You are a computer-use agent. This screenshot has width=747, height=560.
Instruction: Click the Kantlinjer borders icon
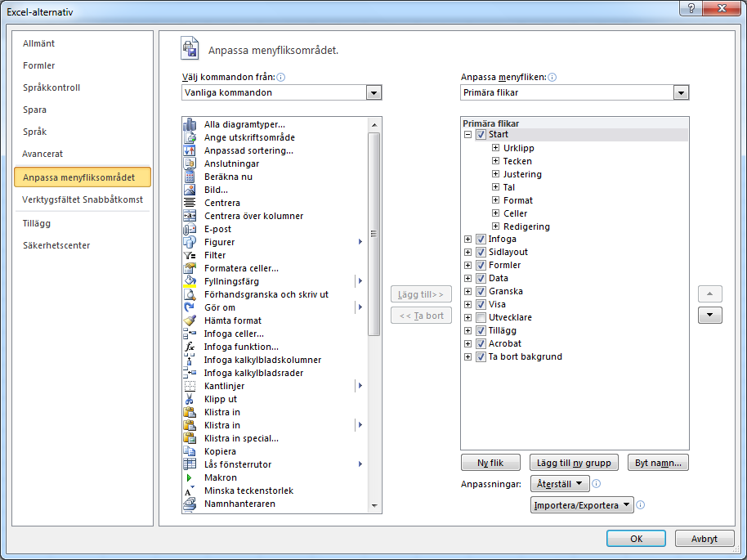click(190, 386)
